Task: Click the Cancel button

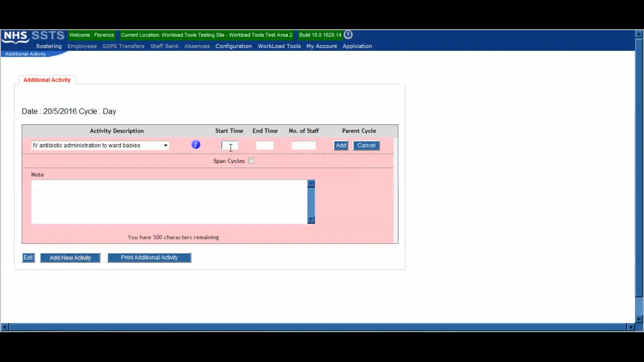Action: click(x=366, y=145)
